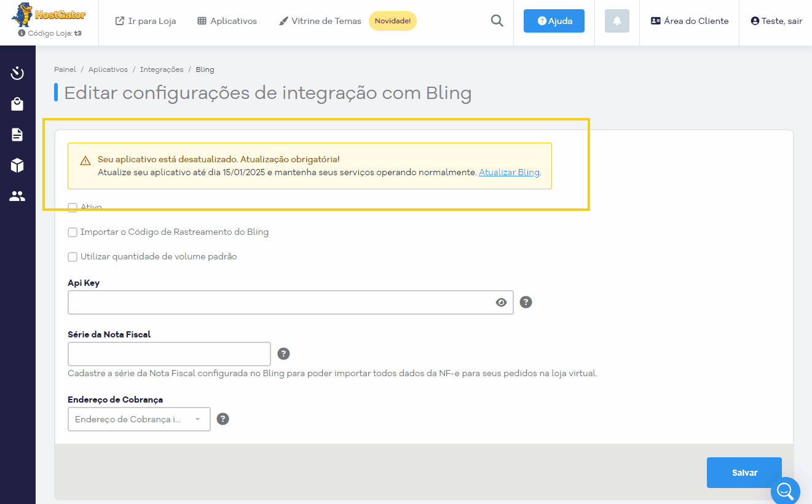Image resolution: width=812 pixels, height=504 pixels.
Task: Go to Integrações breadcrumb
Action: pyautogui.click(x=162, y=69)
